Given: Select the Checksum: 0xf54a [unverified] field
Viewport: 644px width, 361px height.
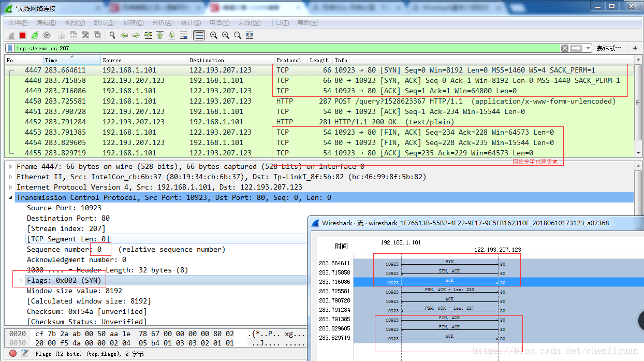Looking at the screenshot, I should click(87, 311).
